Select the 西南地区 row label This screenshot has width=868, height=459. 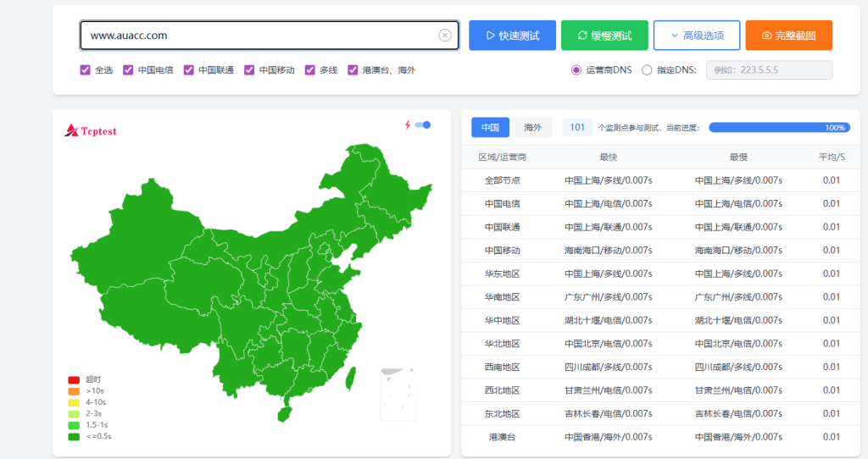(502, 367)
